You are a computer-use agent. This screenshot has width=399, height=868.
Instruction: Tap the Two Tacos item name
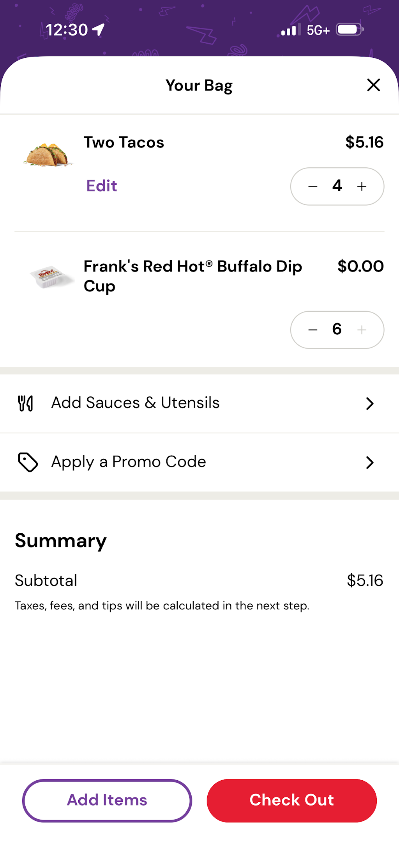[x=124, y=142]
